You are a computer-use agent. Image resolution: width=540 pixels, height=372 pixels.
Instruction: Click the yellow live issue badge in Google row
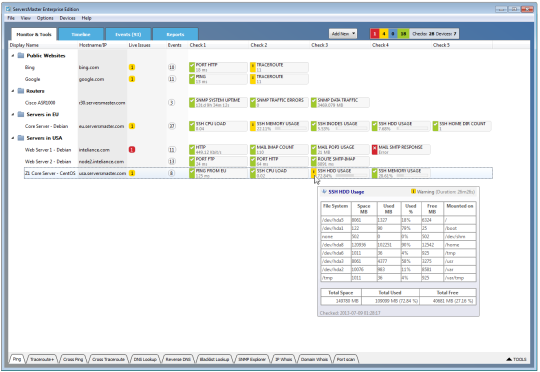click(x=132, y=79)
